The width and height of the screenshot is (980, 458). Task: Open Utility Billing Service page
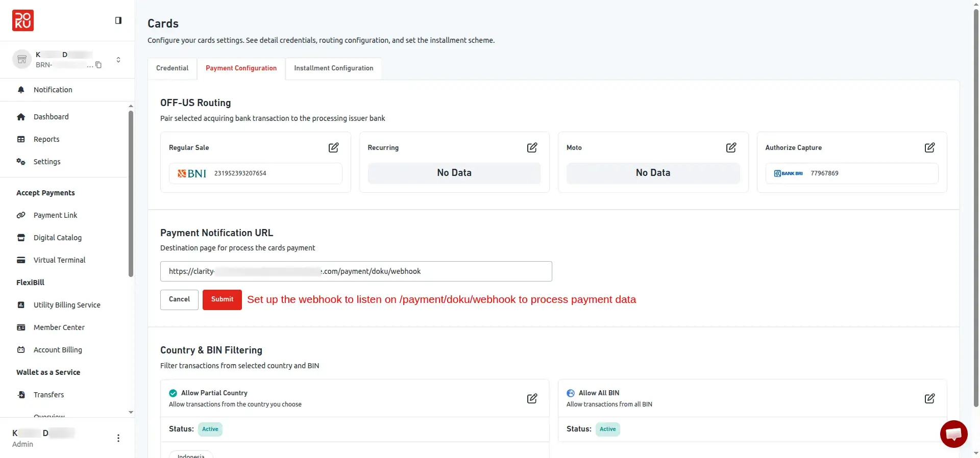tap(67, 305)
